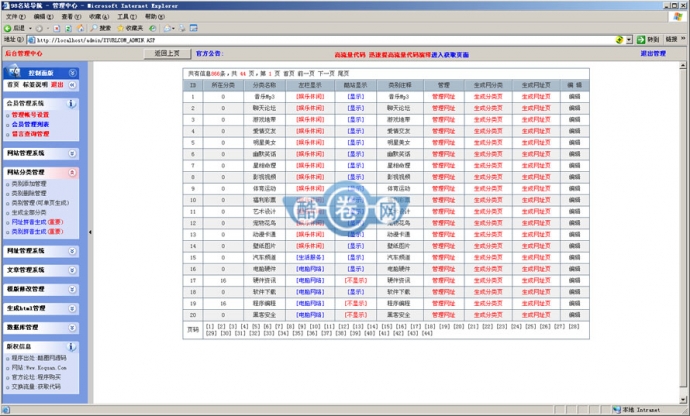Click the Refresh icon in IE toolbar
690x416 pixels.
67,28
